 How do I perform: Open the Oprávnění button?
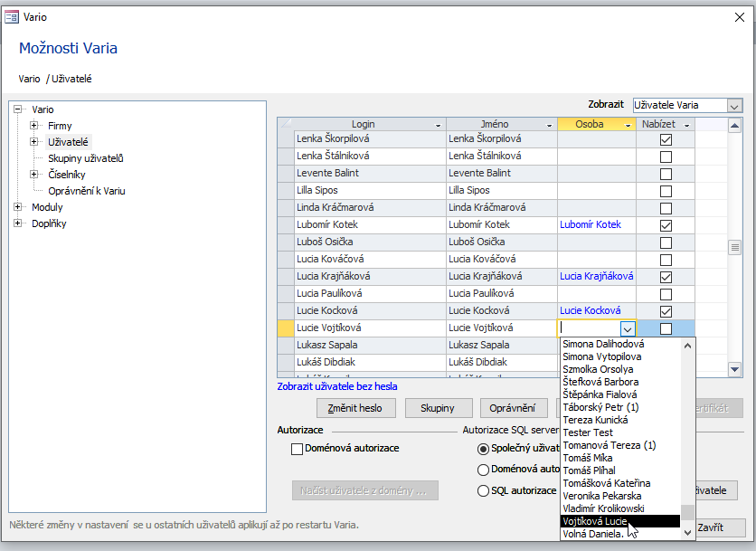click(x=514, y=408)
